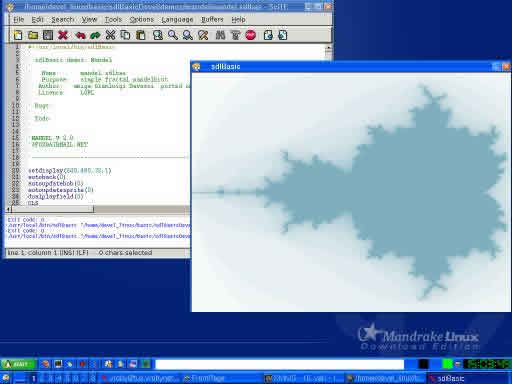
Task: Click first 'Exit code: 0' output line
Action: [x=26, y=220]
